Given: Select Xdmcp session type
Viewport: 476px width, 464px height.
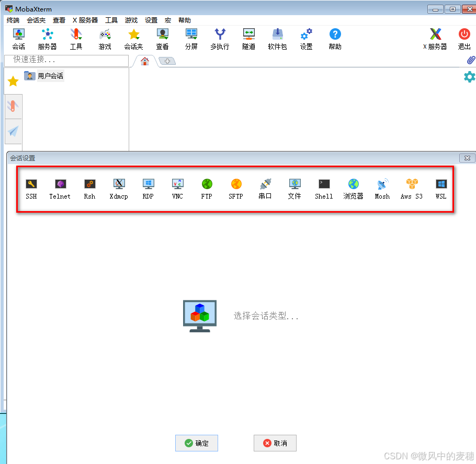Looking at the screenshot, I should click(119, 189).
